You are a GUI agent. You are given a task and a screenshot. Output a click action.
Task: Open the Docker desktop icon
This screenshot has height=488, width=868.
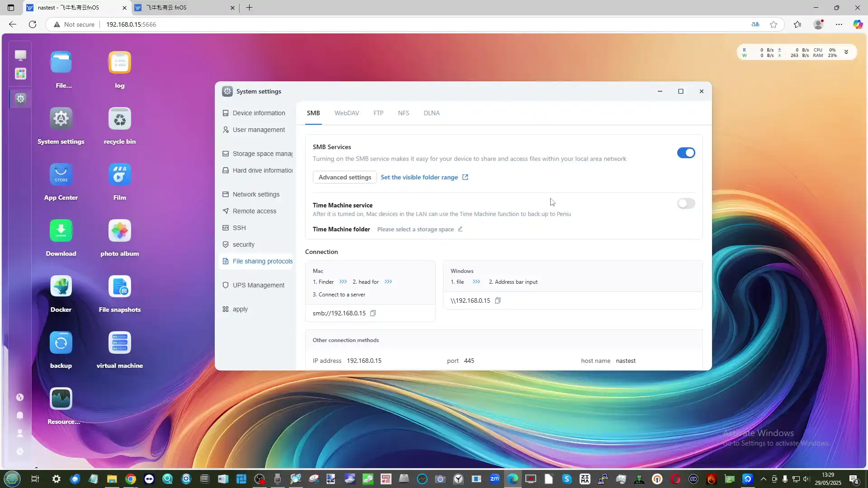(61, 286)
